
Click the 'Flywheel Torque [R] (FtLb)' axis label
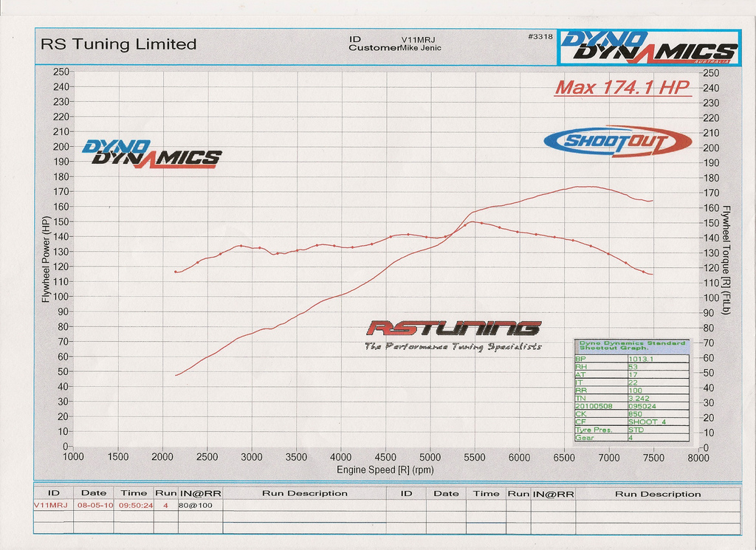point(726,260)
